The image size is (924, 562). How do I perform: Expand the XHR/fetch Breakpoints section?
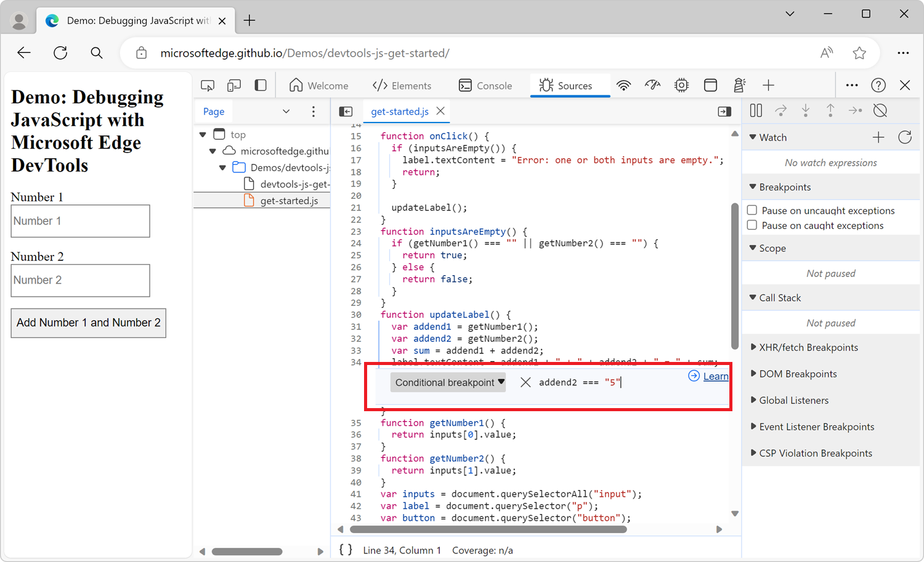coord(752,347)
